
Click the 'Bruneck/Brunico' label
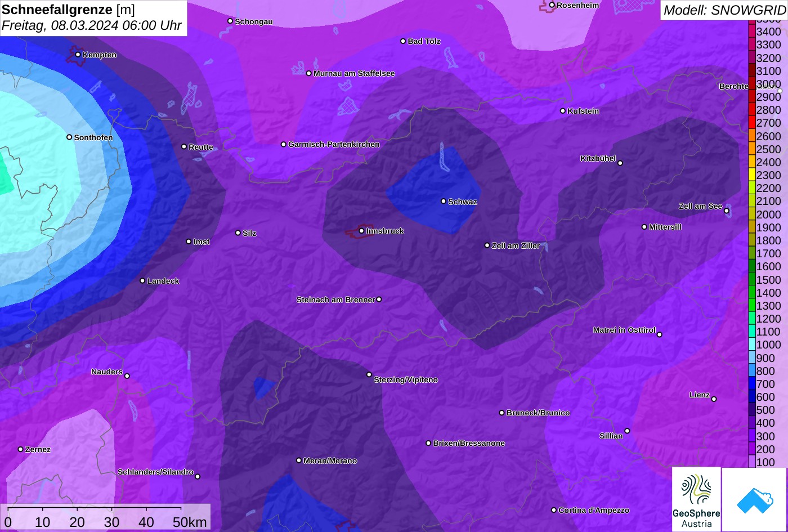538,413
